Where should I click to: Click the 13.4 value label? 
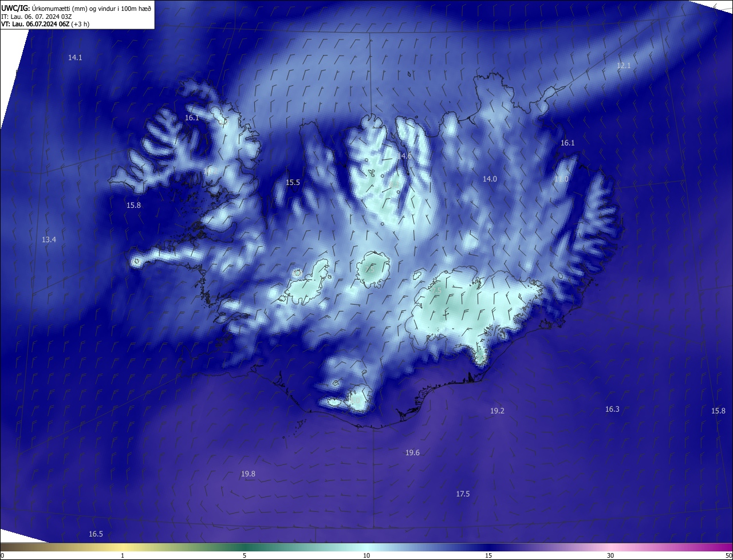(x=49, y=240)
